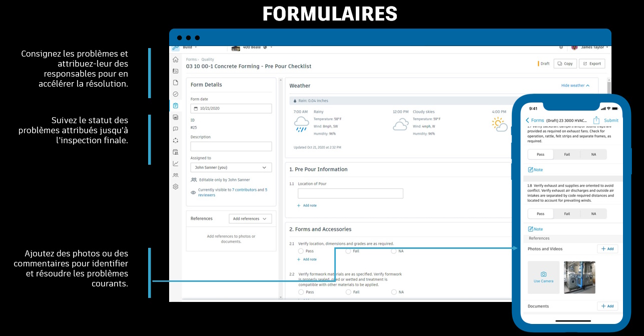Tap Add next to Photos and Videos
The height and width of the screenshot is (336, 644).
click(x=607, y=249)
